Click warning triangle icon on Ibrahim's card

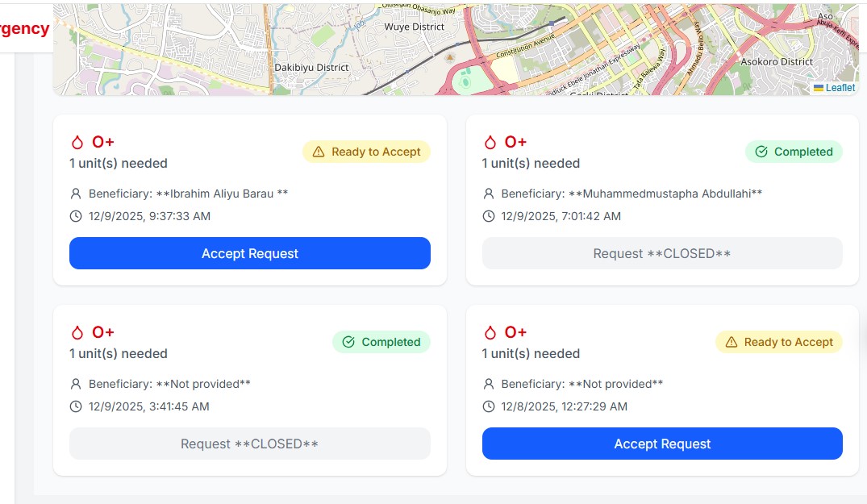coord(318,152)
